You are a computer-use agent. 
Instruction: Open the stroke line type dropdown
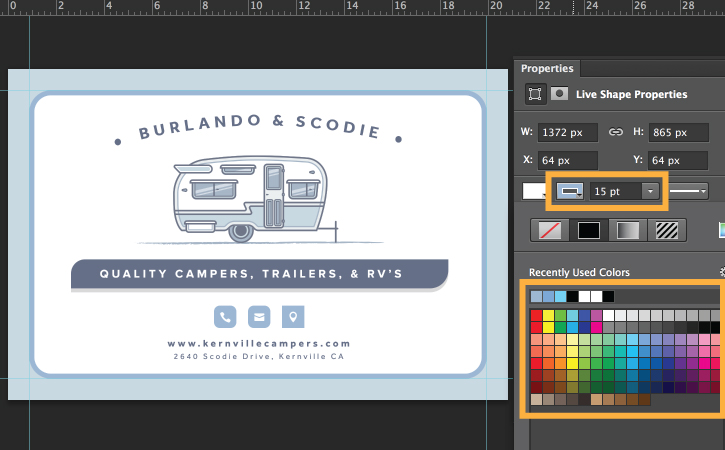point(688,191)
